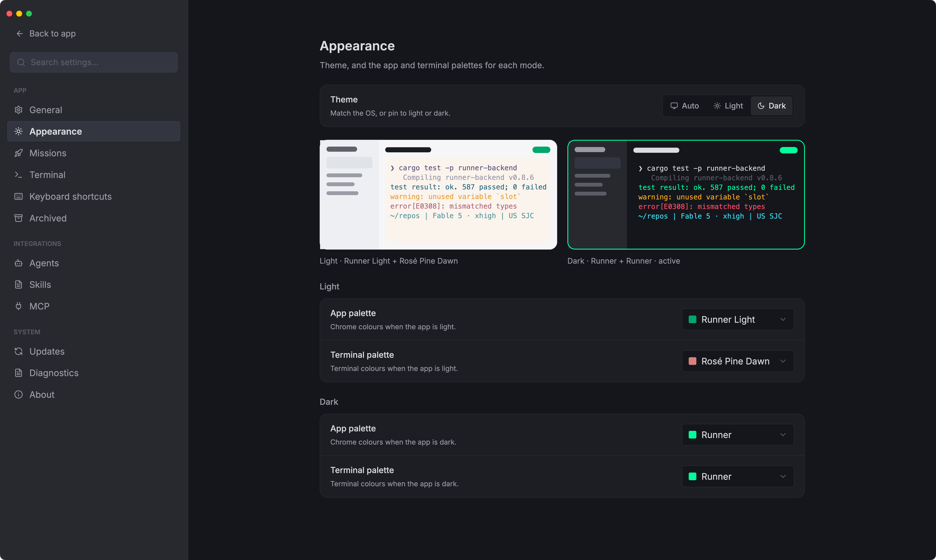
Task: Click the search magnifier icon
Action: pyautogui.click(x=21, y=62)
